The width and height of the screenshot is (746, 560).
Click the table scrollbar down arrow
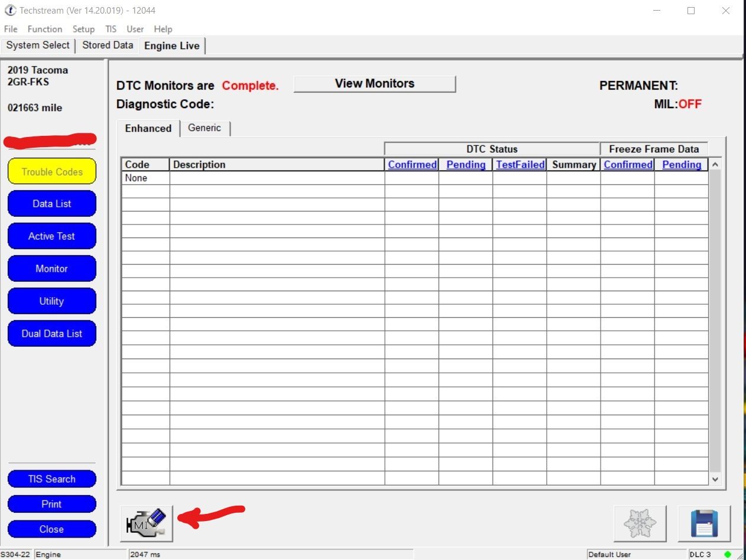pyautogui.click(x=715, y=479)
